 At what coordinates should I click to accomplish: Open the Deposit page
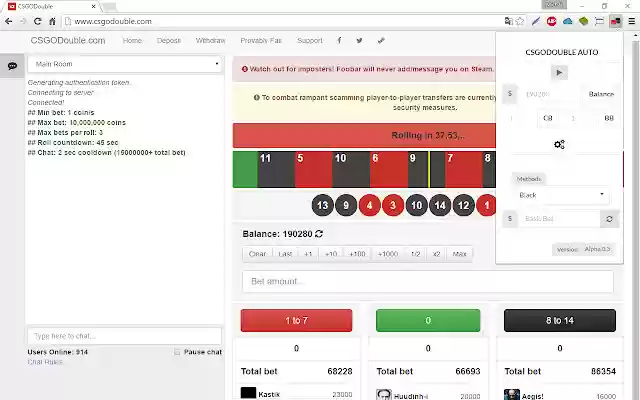(x=169, y=40)
